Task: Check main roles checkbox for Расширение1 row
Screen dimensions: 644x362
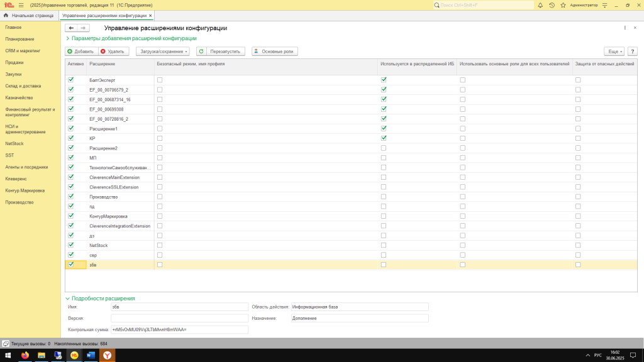Action: (463, 128)
